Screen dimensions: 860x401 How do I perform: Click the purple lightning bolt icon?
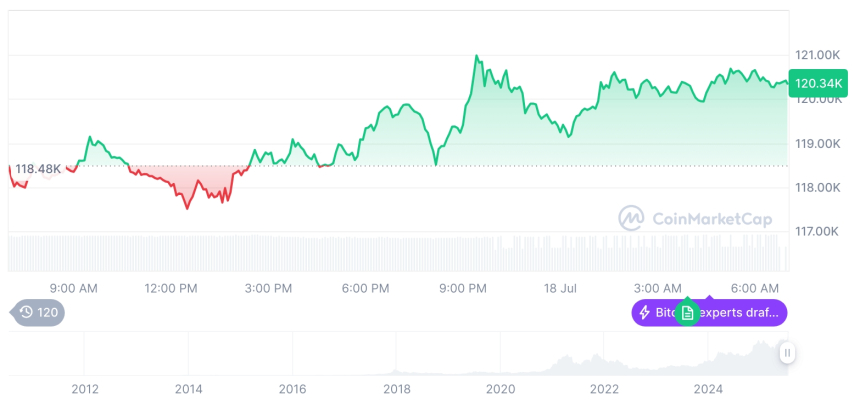tap(645, 313)
